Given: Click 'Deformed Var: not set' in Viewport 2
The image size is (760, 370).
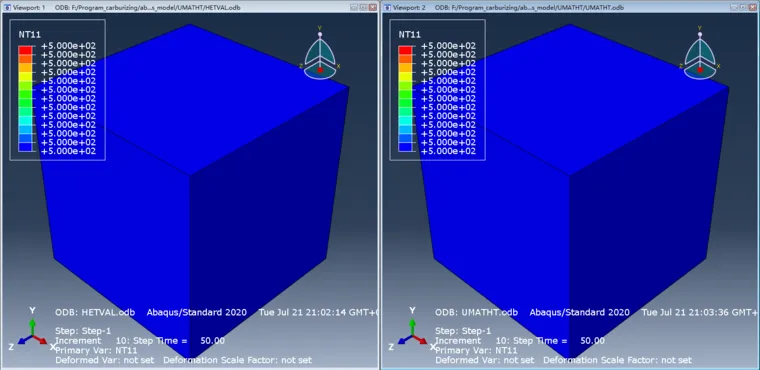Looking at the screenshot, I should (x=485, y=360).
